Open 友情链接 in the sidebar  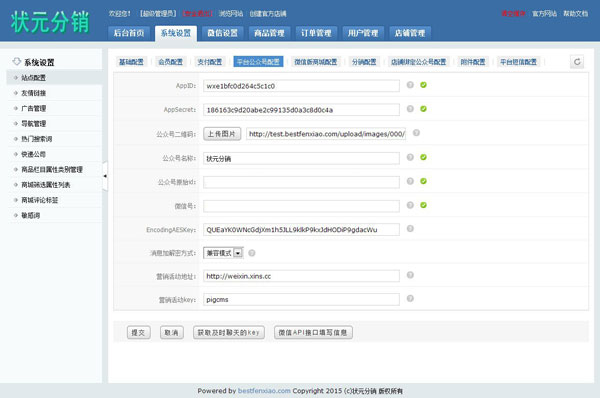pos(55,93)
